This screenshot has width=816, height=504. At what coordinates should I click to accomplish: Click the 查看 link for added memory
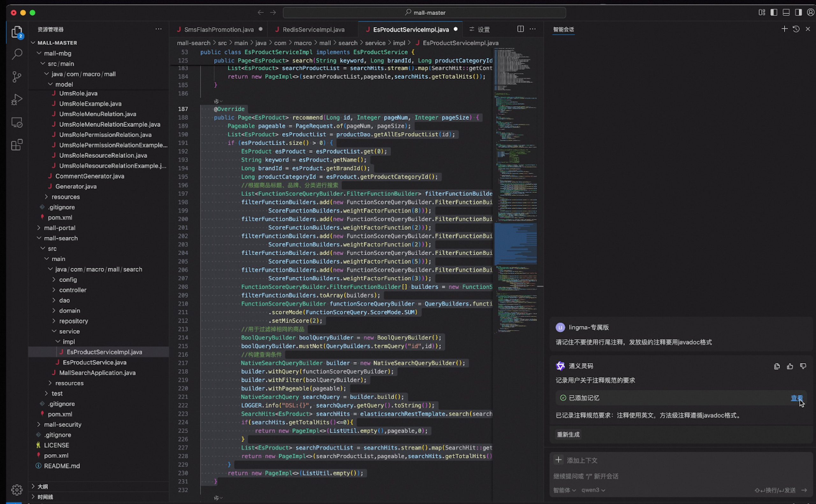pos(796,398)
